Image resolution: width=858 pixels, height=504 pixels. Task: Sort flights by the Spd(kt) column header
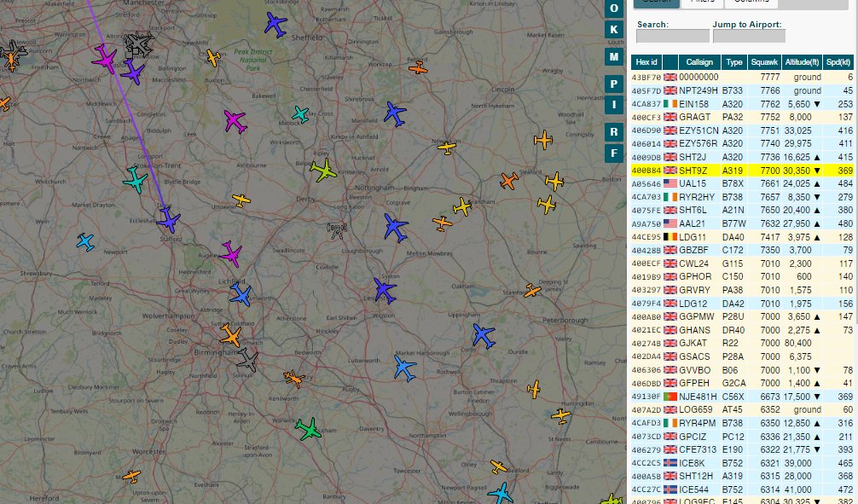(838, 61)
